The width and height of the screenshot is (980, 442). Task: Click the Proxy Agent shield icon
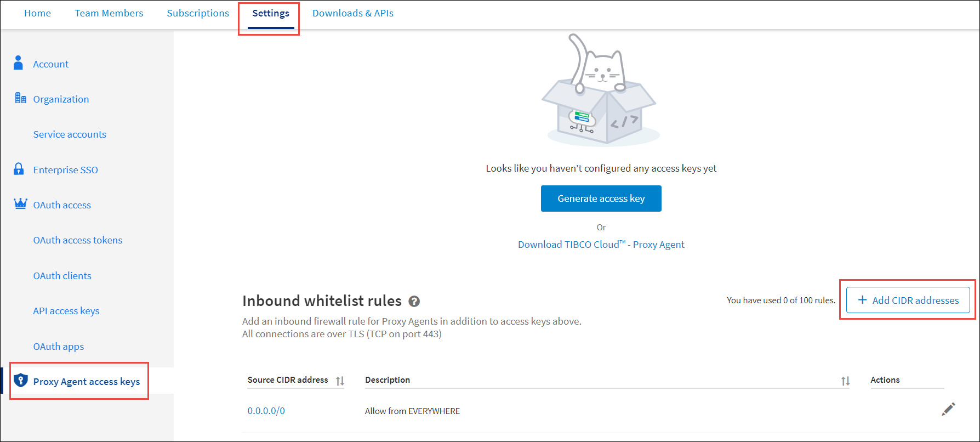[x=21, y=381]
